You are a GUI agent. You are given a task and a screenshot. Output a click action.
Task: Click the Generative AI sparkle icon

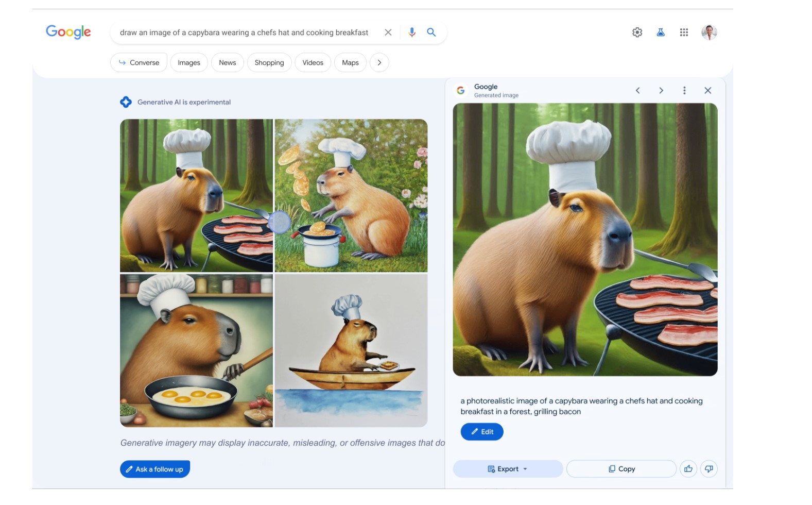point(126,102)
